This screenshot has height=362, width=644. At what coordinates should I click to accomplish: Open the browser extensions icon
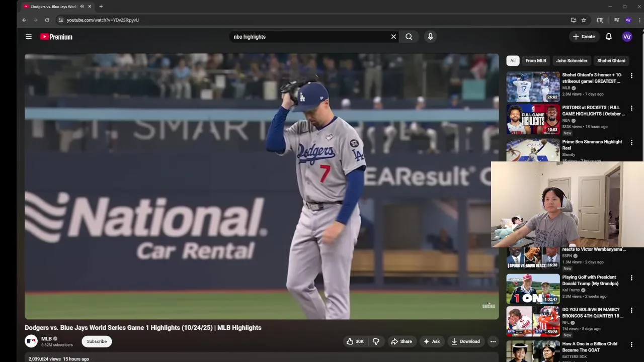[600, 20]
